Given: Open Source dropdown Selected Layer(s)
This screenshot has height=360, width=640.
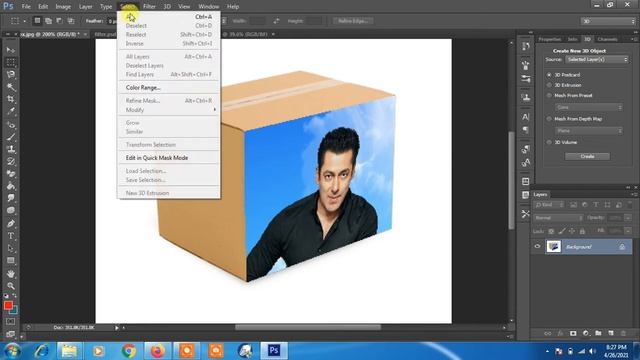Looking at the screenshot, I should click(597, 60).
